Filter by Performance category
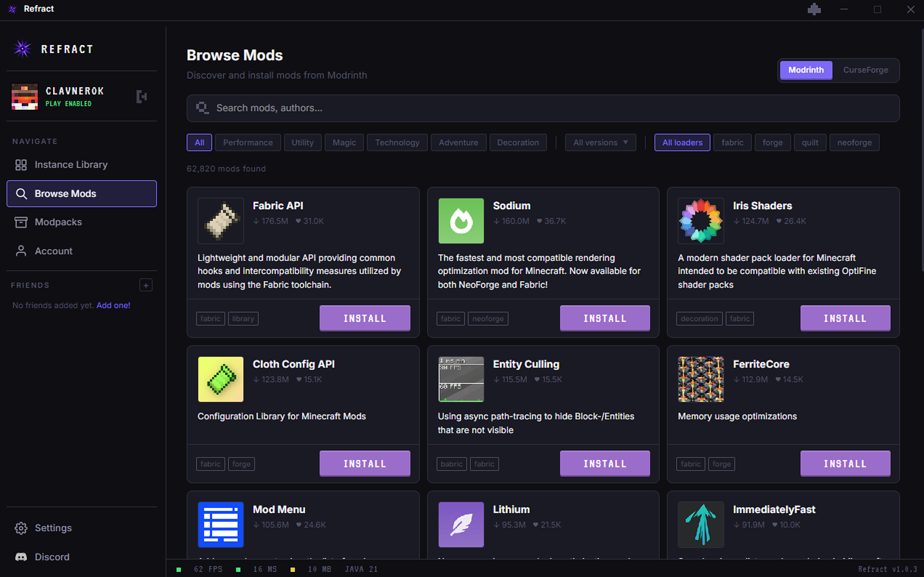 tap(248, 143)
